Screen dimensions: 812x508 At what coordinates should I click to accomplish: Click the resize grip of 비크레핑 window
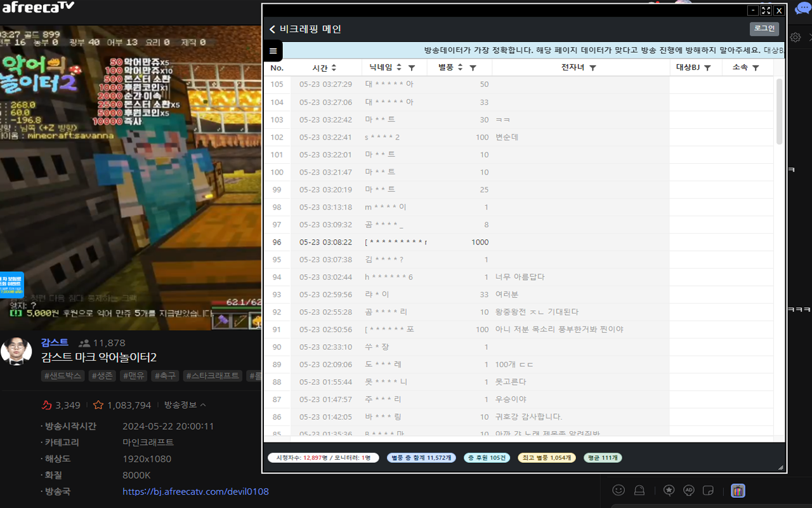click(x=780, y=467)
